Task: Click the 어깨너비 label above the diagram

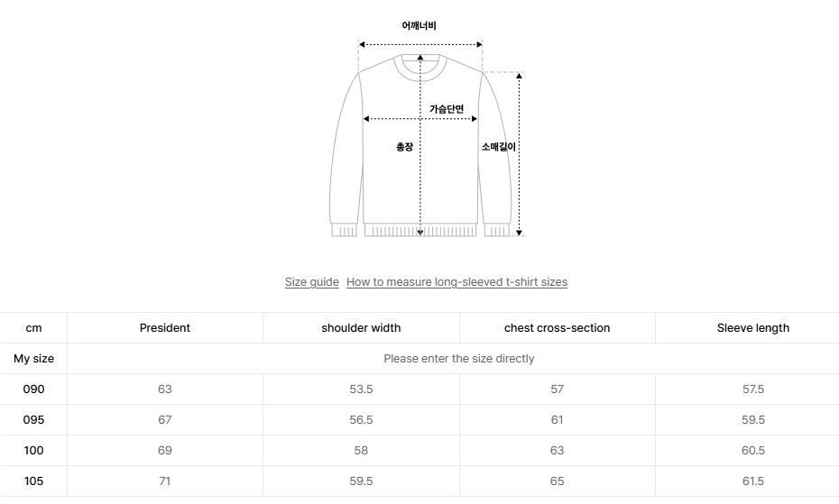Action: [x=419, y=26]
